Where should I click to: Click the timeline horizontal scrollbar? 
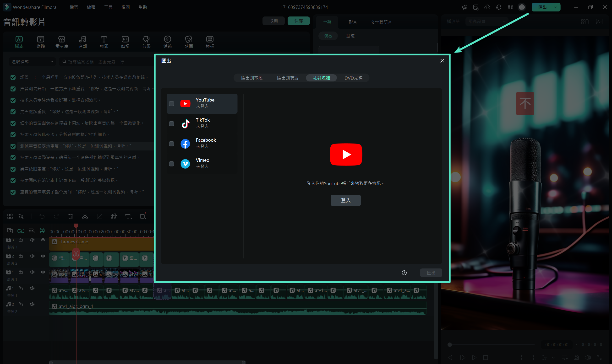(x=147, y=362)
